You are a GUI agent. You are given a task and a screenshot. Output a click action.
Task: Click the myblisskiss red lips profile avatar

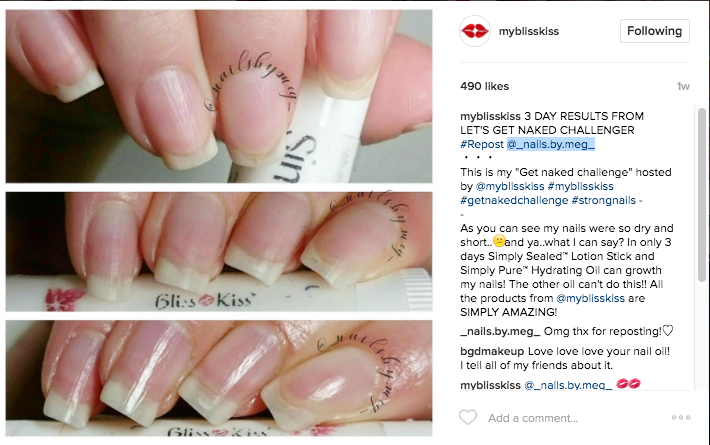pyautogui.click(x=475, y=31)
